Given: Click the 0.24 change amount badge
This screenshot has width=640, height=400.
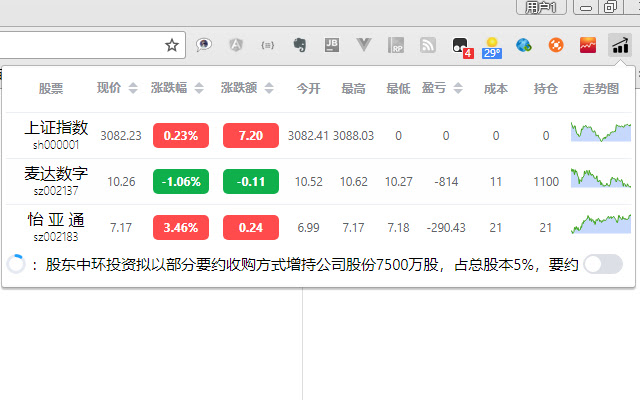Looking at the screenshot, I should (x=251, y=228).
